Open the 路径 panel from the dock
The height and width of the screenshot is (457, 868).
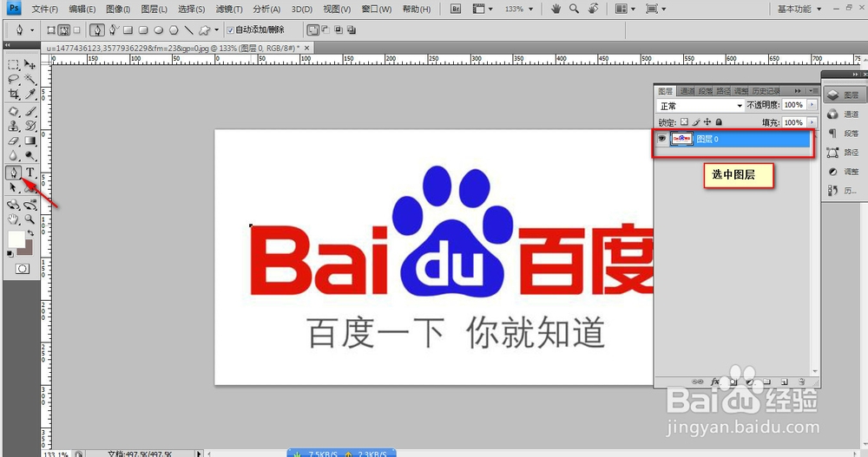tap(843, 153)
